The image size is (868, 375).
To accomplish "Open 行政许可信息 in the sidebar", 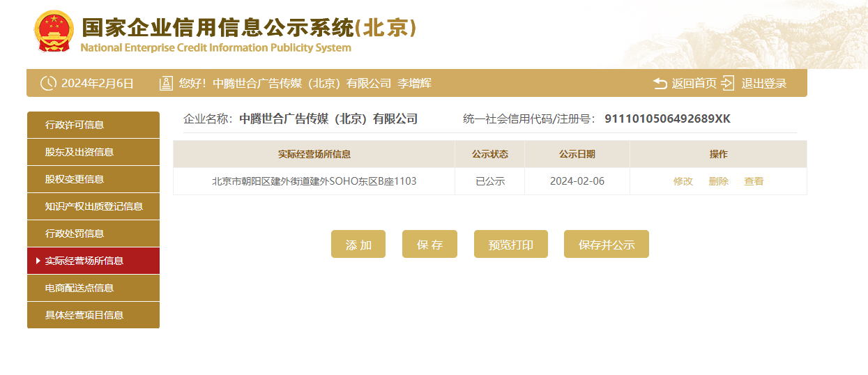I will pos(93,125).
